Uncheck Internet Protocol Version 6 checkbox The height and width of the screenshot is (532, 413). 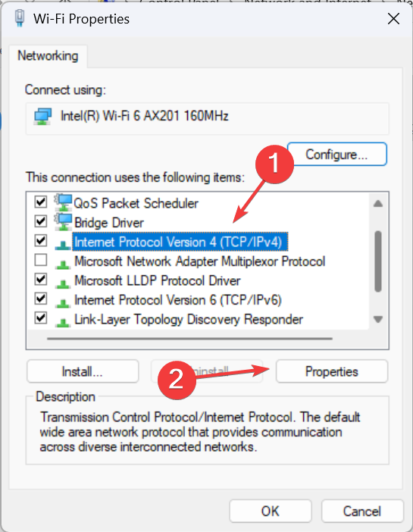click(x=41, y=299)
